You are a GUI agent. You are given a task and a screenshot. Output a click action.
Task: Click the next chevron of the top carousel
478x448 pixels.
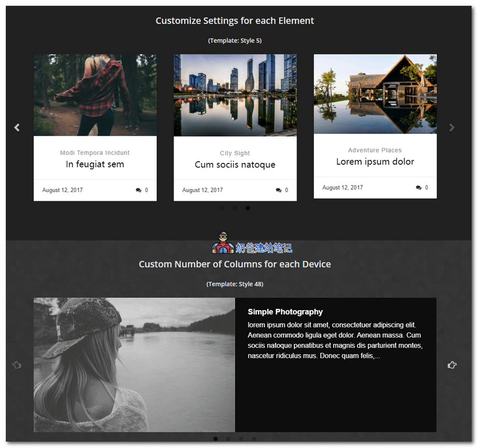tap(452, 127)
